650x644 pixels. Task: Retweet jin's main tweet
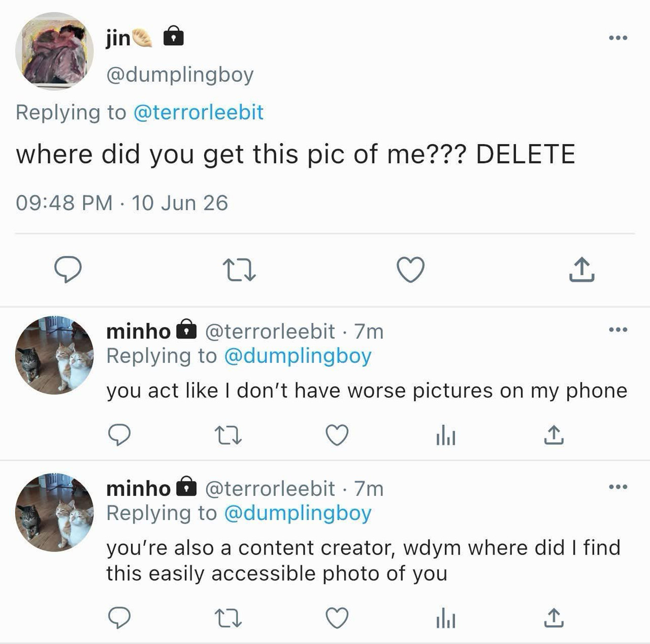tap(240, 270)
